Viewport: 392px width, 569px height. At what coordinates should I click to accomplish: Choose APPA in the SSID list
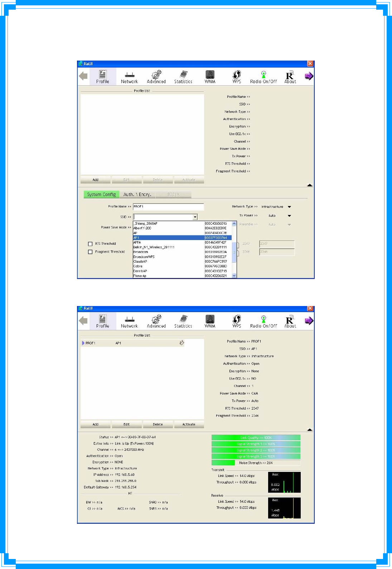click(x=182, y=243)
